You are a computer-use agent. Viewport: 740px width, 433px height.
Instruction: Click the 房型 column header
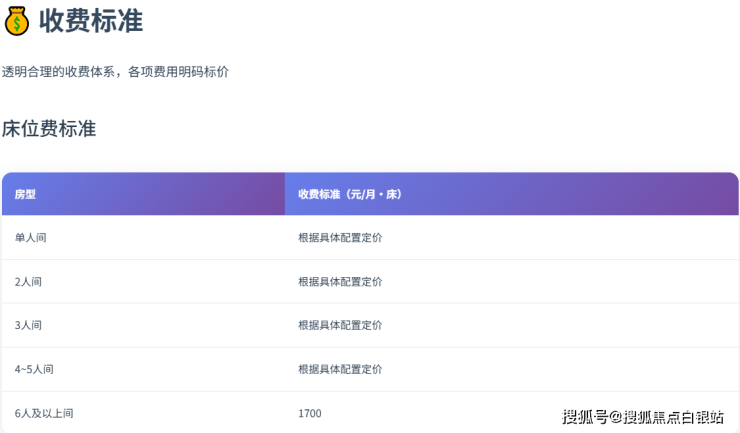pyautogui.click(x=25, y=194)
